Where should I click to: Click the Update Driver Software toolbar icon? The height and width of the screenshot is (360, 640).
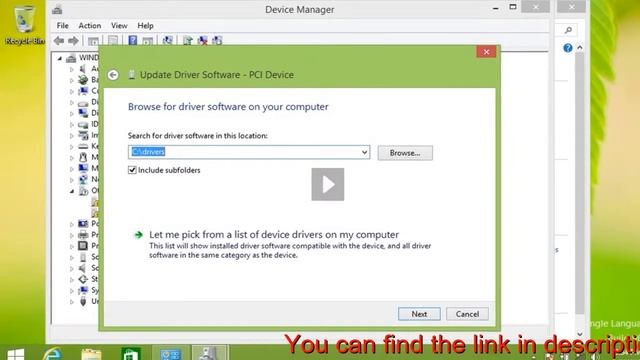click(x=188, y=40)
